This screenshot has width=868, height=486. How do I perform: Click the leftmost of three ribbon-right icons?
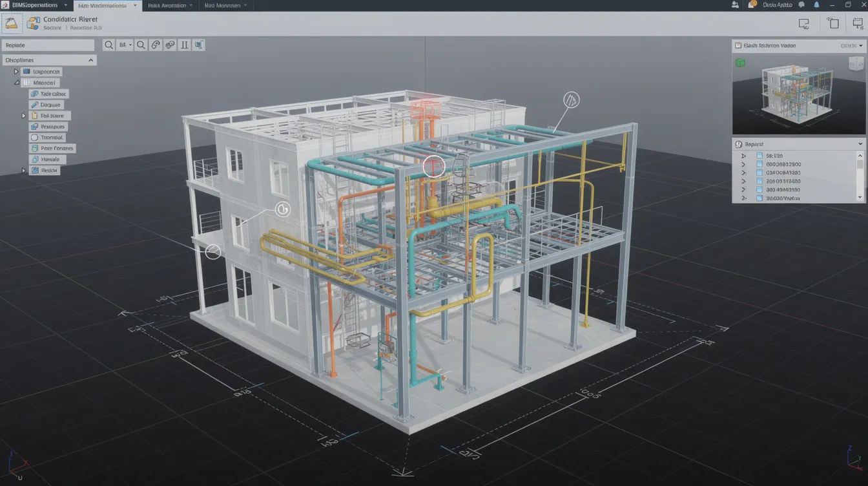click(804, 24)
